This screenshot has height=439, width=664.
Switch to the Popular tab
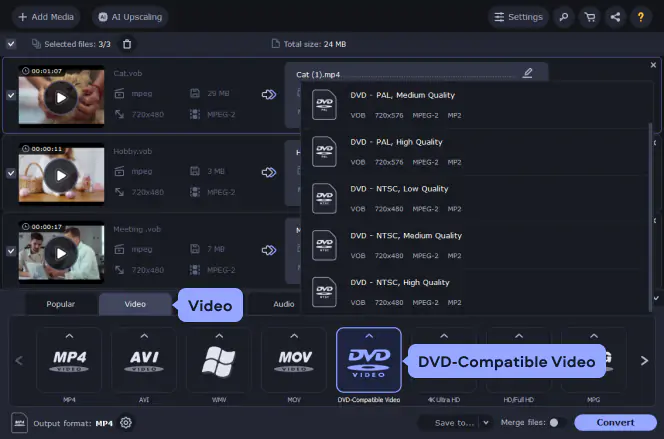[61, 304]
